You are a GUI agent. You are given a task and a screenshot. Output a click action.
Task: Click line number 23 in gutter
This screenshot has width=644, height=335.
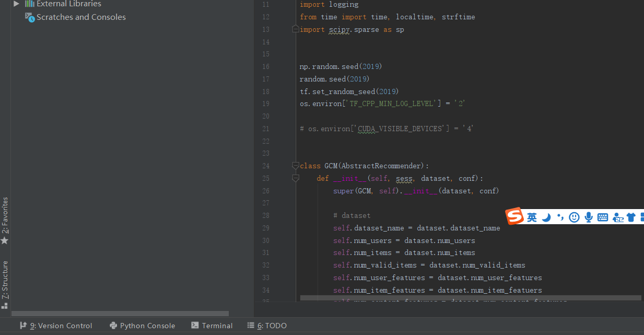click(265, 153)
